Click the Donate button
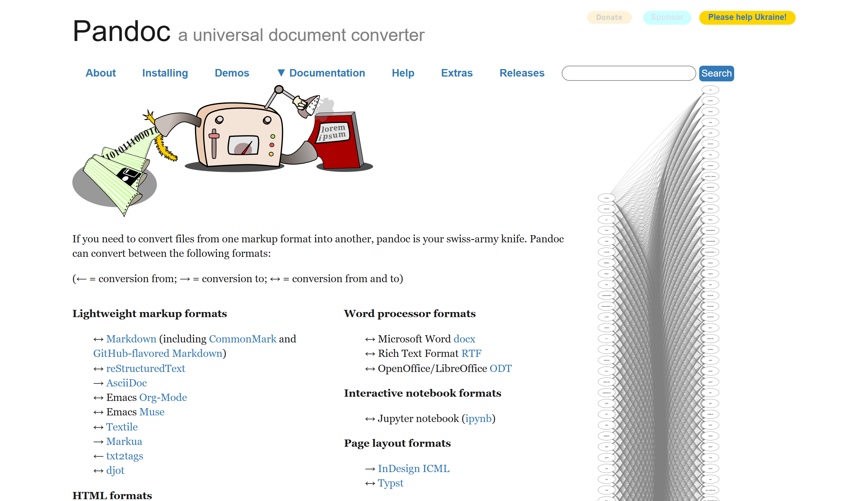Screen dimensions: 868x501 pos(609,17)
